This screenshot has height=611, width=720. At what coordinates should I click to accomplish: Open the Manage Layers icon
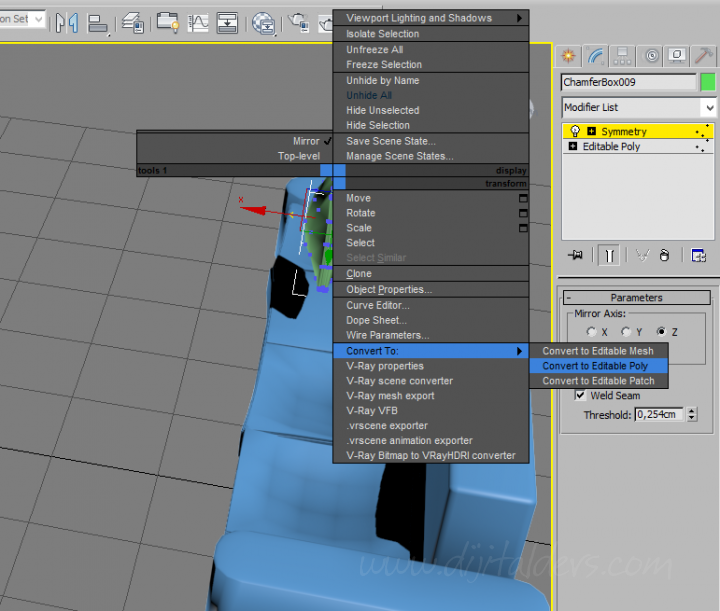(x=133, y=22)
